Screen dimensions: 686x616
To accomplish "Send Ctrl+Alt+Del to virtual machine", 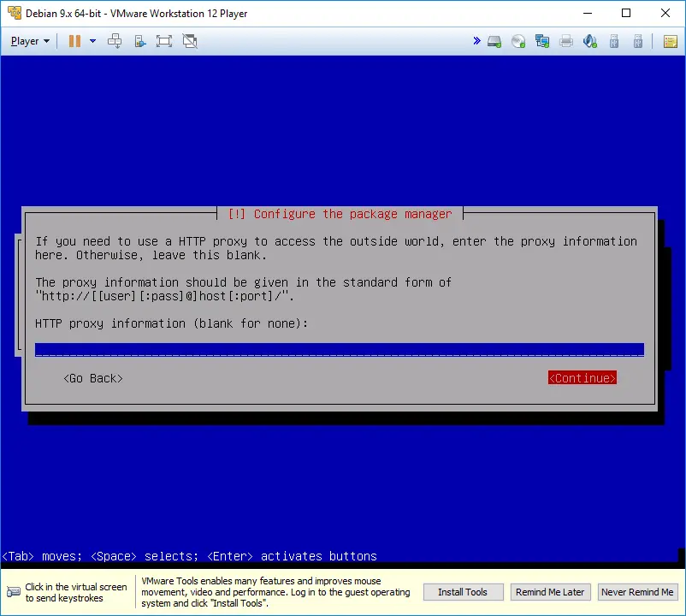I will click(x=115, y=41).
